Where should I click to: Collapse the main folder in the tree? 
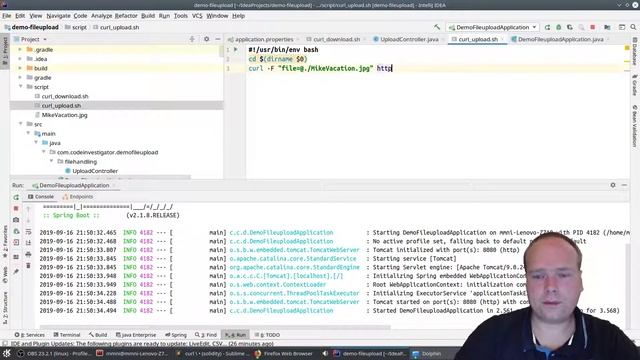[x=28, y=133]
